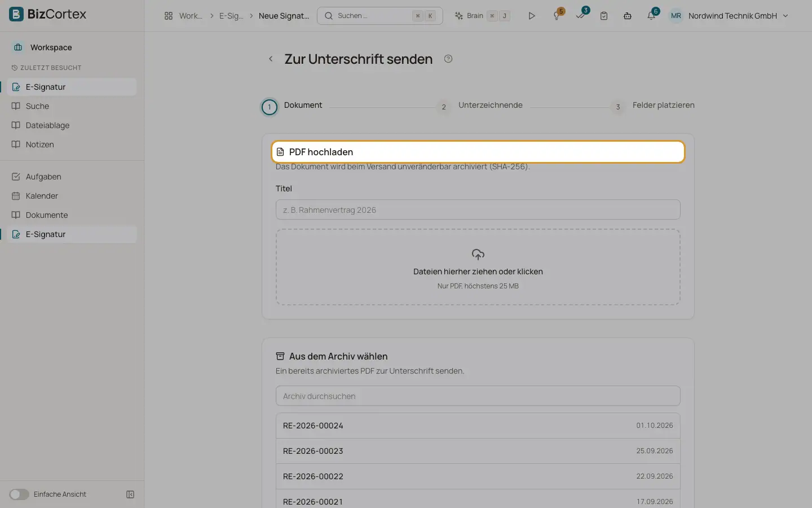The width and height of the screenshot is (812, 508).
Task: Collapse the sidebar with the panel icon
Action: click(x=130, y=494)
